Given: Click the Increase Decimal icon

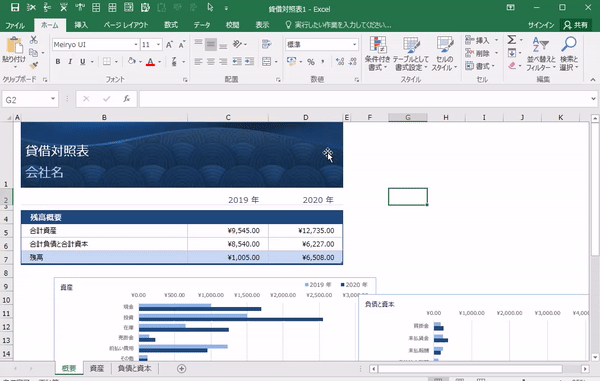Looking at the screenshot, I should tap(340, 62).
